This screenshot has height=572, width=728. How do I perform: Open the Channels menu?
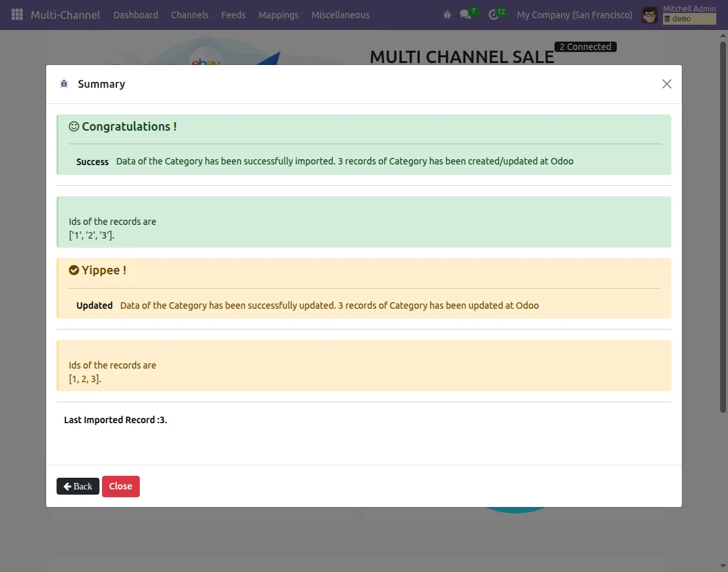click(x=189, y=15)
